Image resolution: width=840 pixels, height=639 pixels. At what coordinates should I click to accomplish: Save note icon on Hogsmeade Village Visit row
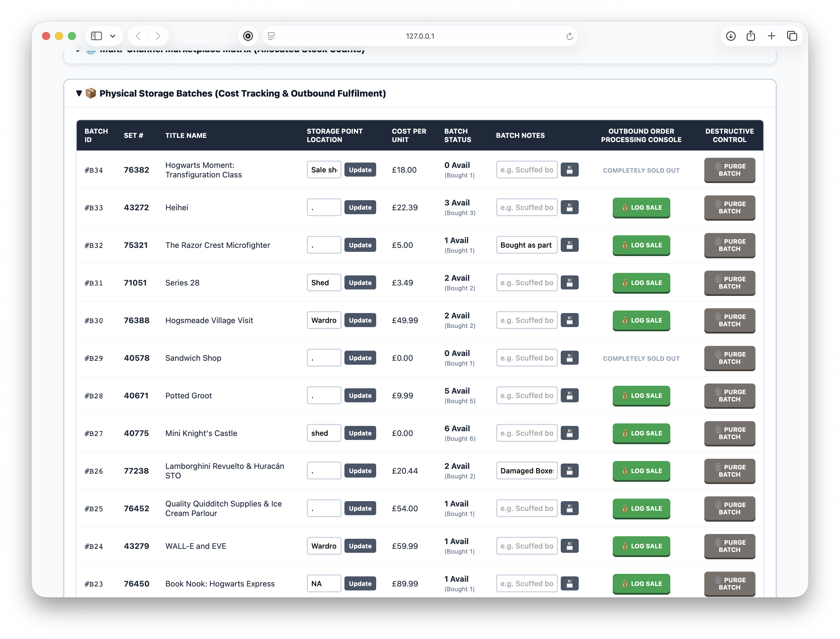click(569, 320)
